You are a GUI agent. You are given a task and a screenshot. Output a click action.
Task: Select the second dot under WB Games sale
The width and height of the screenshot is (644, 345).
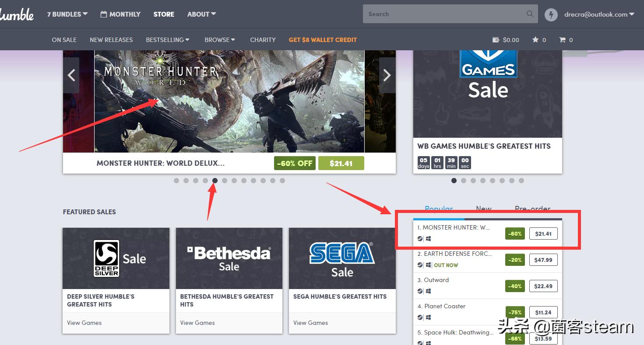point(464,181)
